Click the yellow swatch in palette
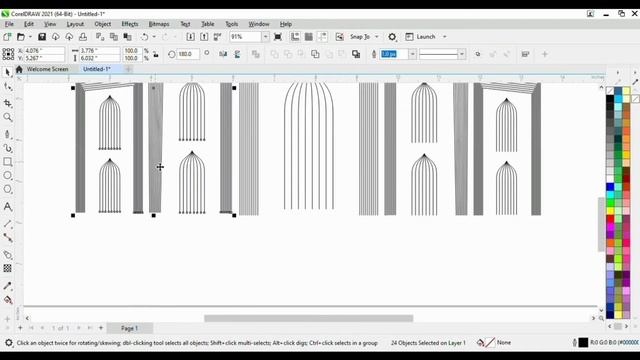This screenshot has height=360, width=640. pyautogui.click(x=610, y=211)
